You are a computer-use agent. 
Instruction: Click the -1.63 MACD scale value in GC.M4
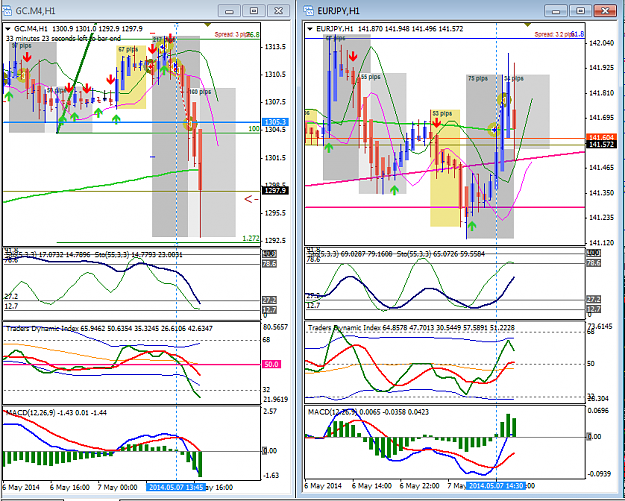tap(273, 475)
